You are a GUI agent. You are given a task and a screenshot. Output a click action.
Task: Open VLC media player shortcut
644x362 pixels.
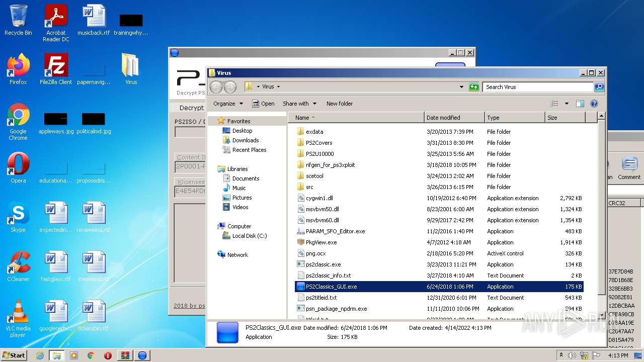click(x=18, y=319)
